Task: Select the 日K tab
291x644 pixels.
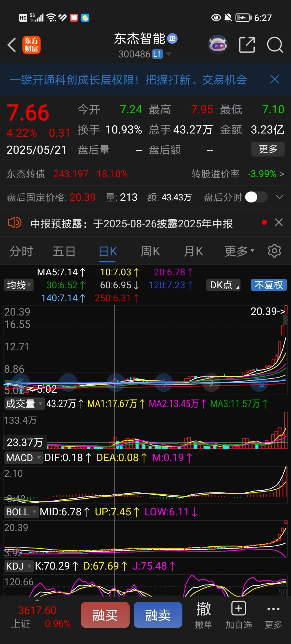Action: (108, 251)
